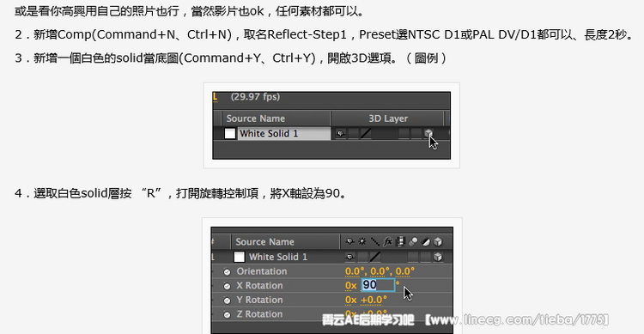Click the white label swatch in the rotation screenshot
Viewport: 644px width, 334px height.
click(239, 257)
